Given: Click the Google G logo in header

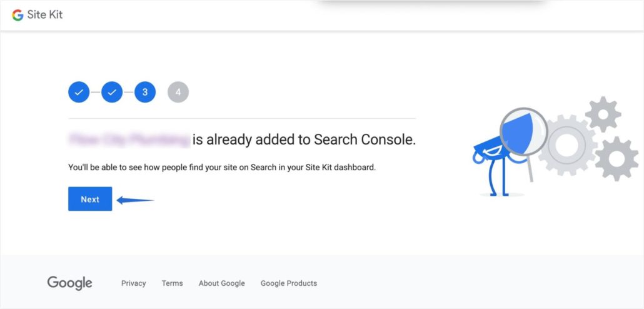Looking at the screenshot, I should pos(18,15).
